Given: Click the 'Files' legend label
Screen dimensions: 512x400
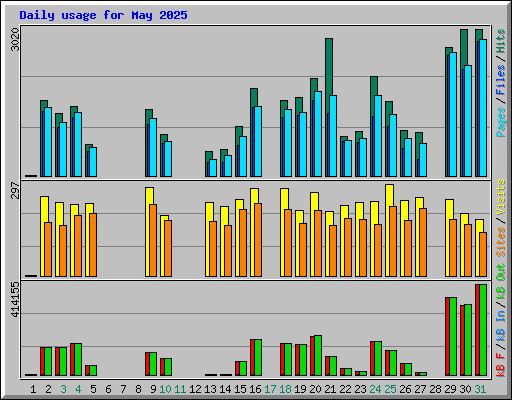Looking at the screenshot, I should (500, 80).
